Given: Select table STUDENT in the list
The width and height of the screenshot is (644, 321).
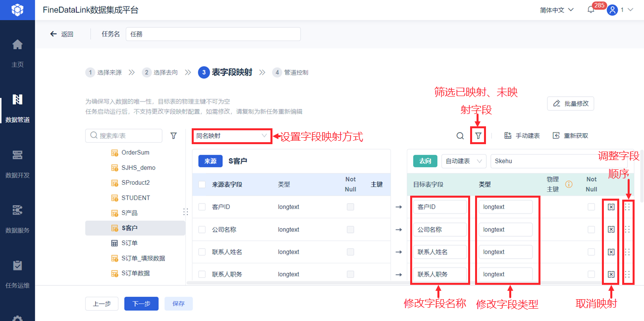Looking at the screenshot, I should tap(135, 198).
